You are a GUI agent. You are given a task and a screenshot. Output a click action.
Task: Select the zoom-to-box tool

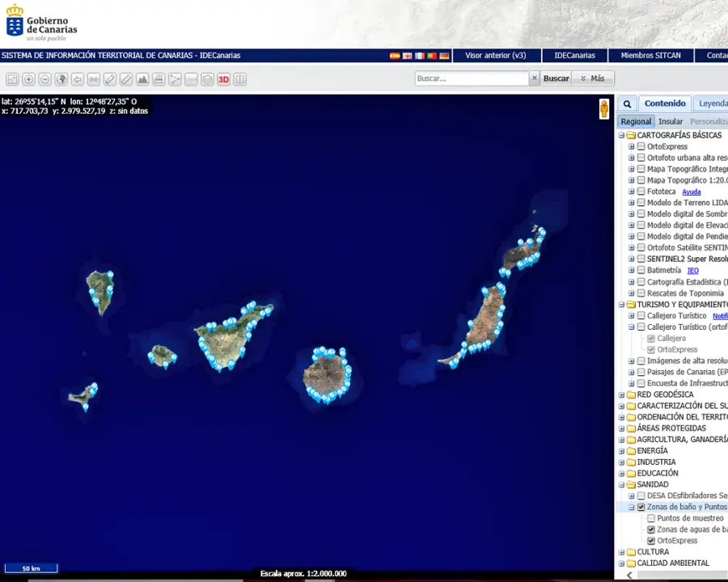pyautogui.click(x=12, y=79)
